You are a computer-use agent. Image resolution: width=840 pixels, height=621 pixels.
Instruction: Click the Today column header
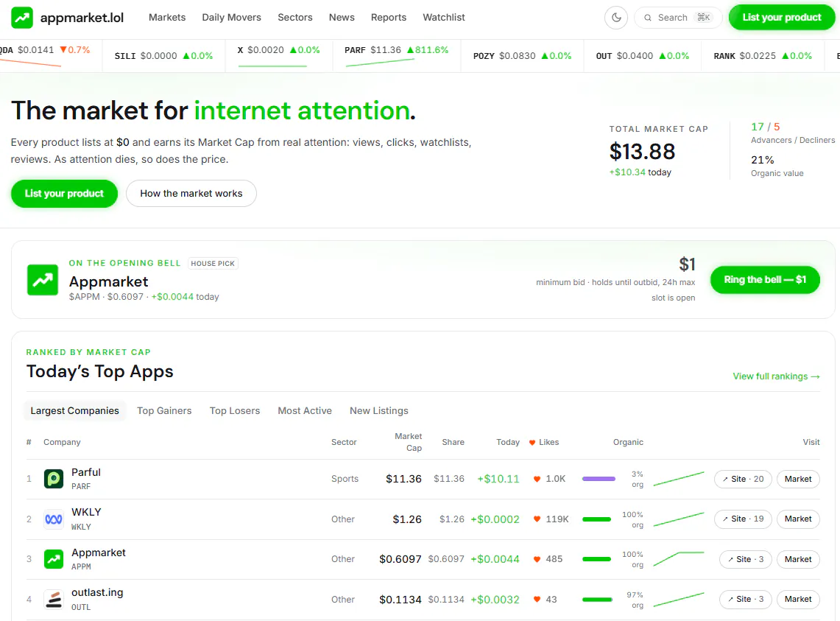(508, 443)
